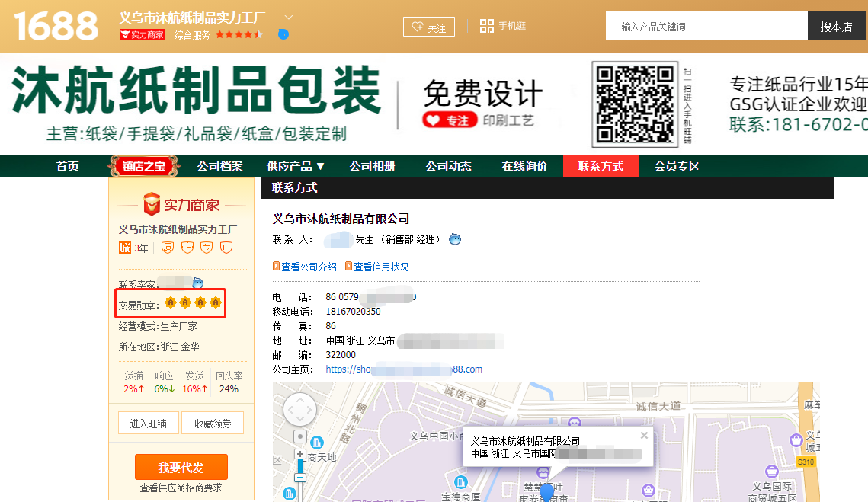This screenshot has width=868, height=502.
Task: Click the map pan direction control
Action: (299, 410)
